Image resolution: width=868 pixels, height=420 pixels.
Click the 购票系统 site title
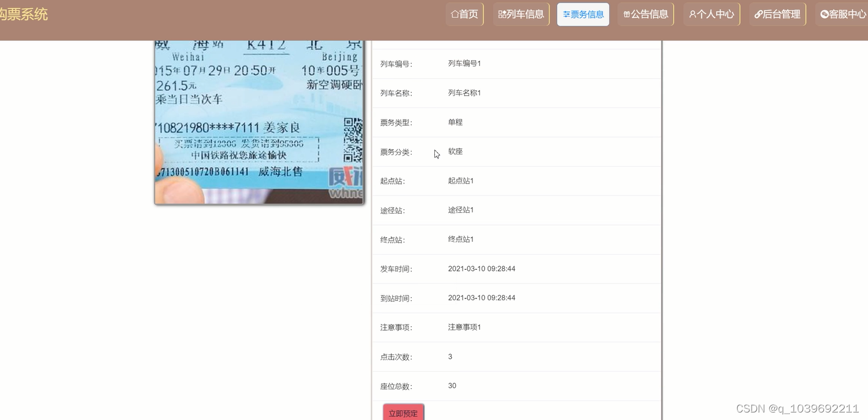point(23,14)
